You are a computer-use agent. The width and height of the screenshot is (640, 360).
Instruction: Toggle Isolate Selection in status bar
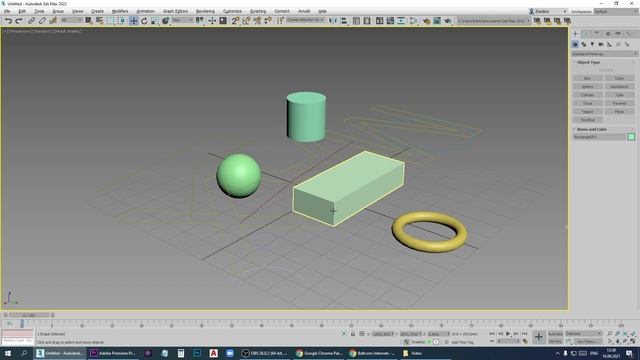344,334
